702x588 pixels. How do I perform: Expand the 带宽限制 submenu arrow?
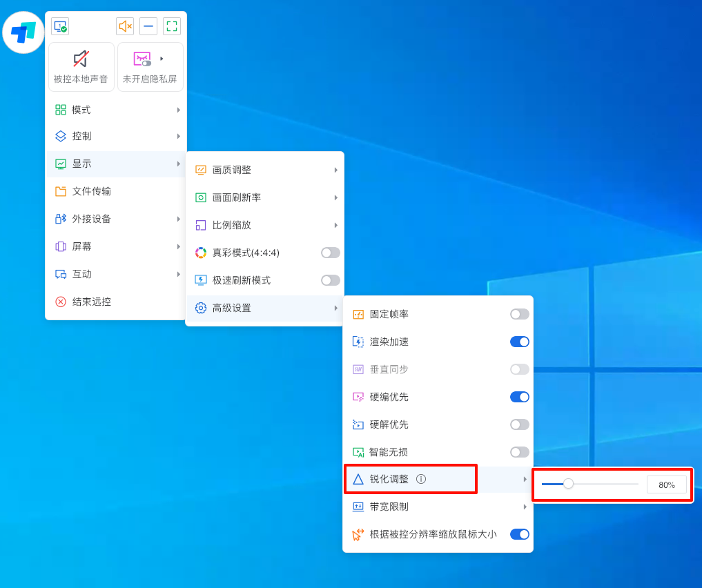coord(525,507)
